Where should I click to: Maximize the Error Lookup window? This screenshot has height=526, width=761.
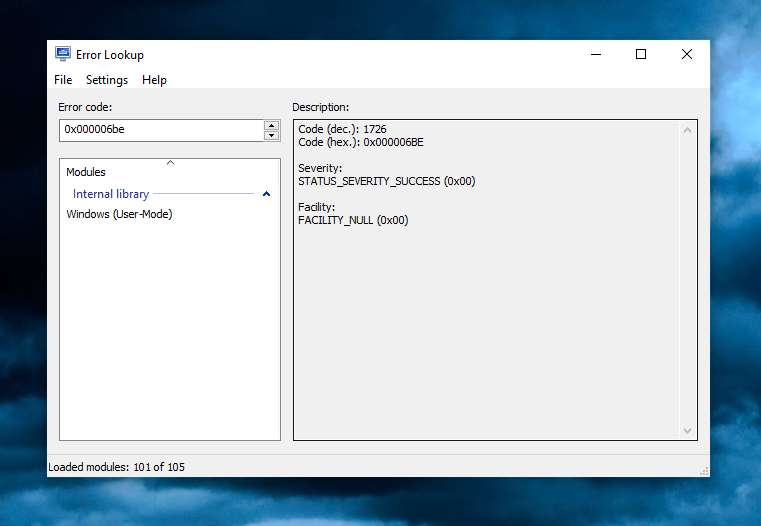(x=641, y=54)
